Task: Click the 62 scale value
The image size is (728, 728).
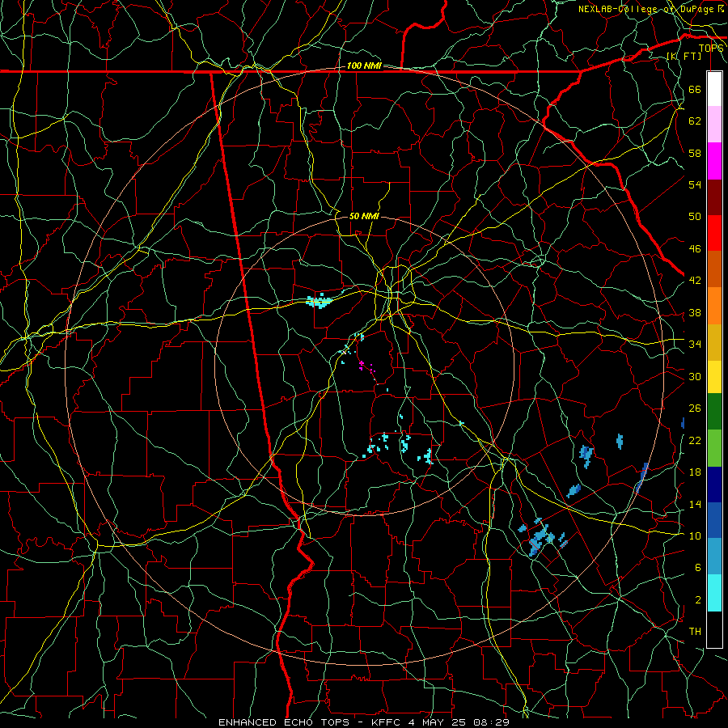Action: coord(695,121)
